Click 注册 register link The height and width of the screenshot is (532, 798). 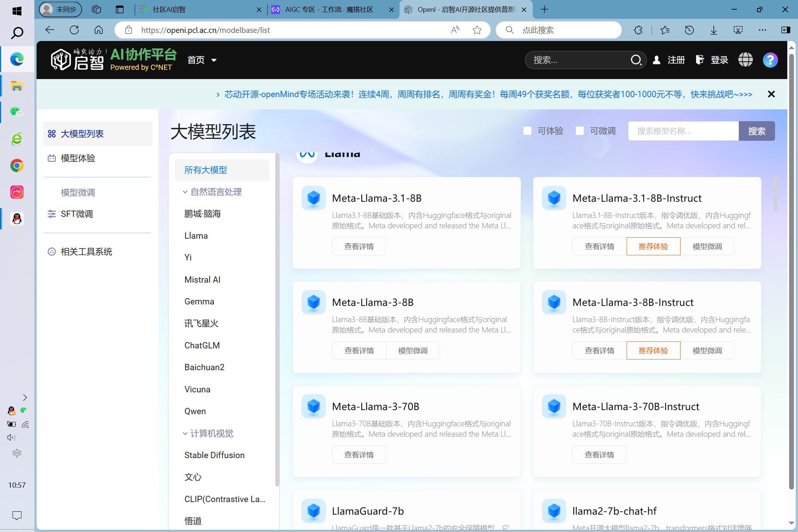pos(676,60)
